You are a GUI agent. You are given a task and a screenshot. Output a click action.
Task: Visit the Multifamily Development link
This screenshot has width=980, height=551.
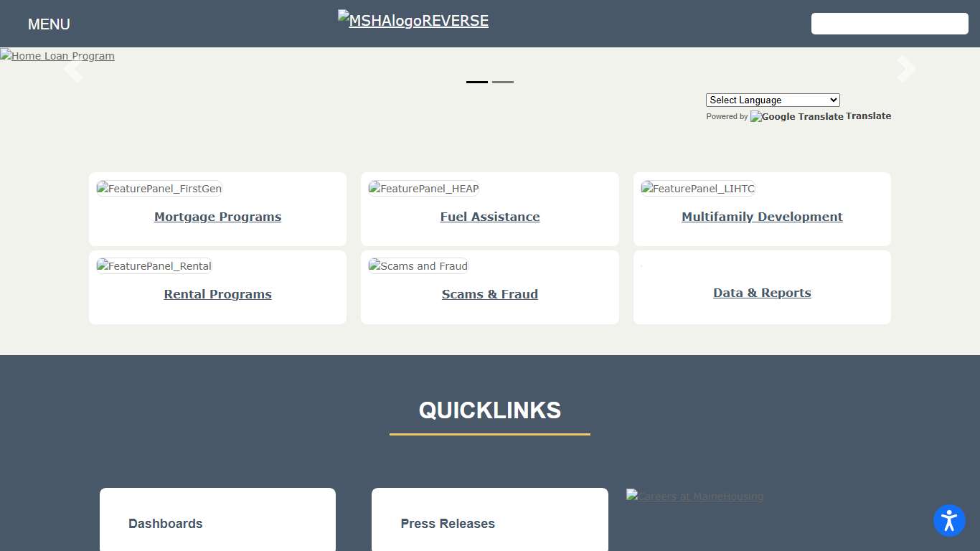pos(762,217)
